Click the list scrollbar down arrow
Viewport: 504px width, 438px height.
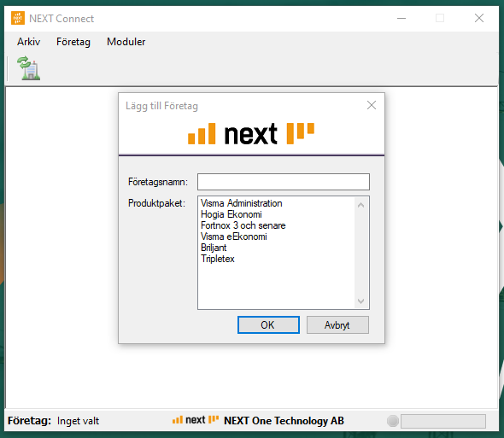coord(361,301)
